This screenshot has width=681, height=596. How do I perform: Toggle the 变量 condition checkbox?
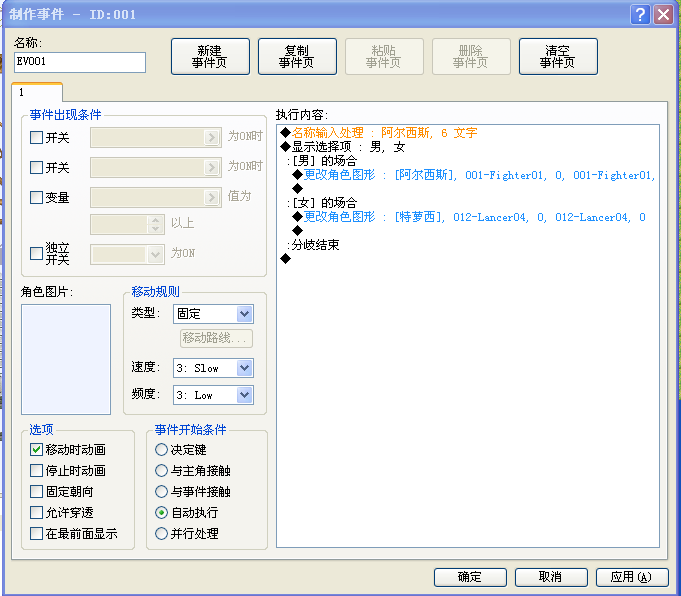tap(36, 197)
